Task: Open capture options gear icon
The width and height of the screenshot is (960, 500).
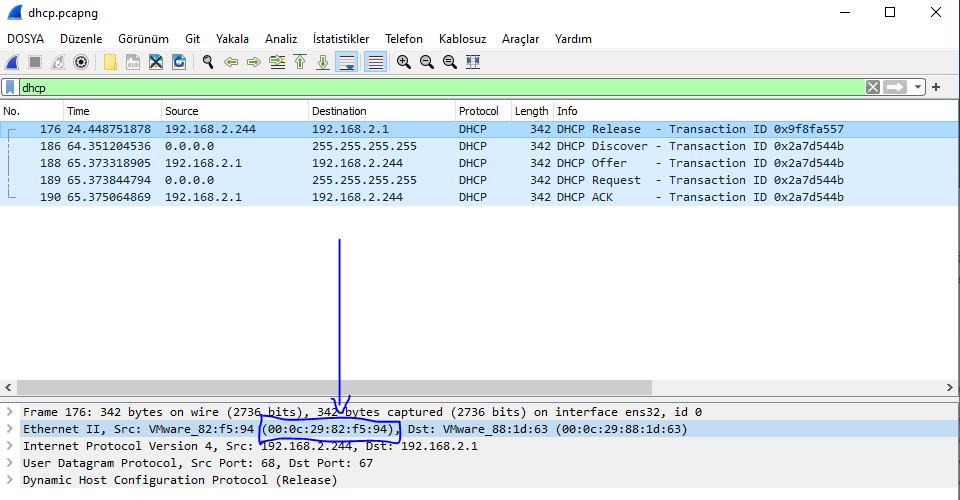Action: [x=81, y=62]
